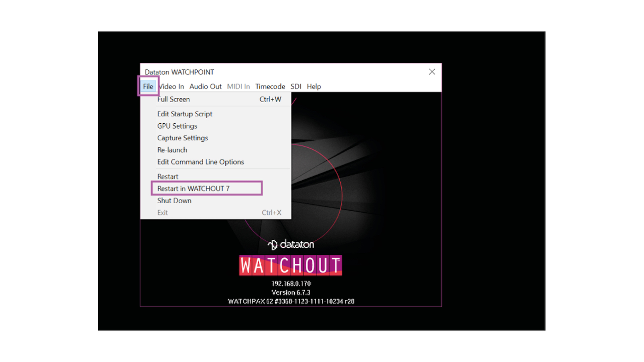Viewport: 644px width, 362px height.
Task: Click the WATCHOUT logo banner
Action: (290, 265)
